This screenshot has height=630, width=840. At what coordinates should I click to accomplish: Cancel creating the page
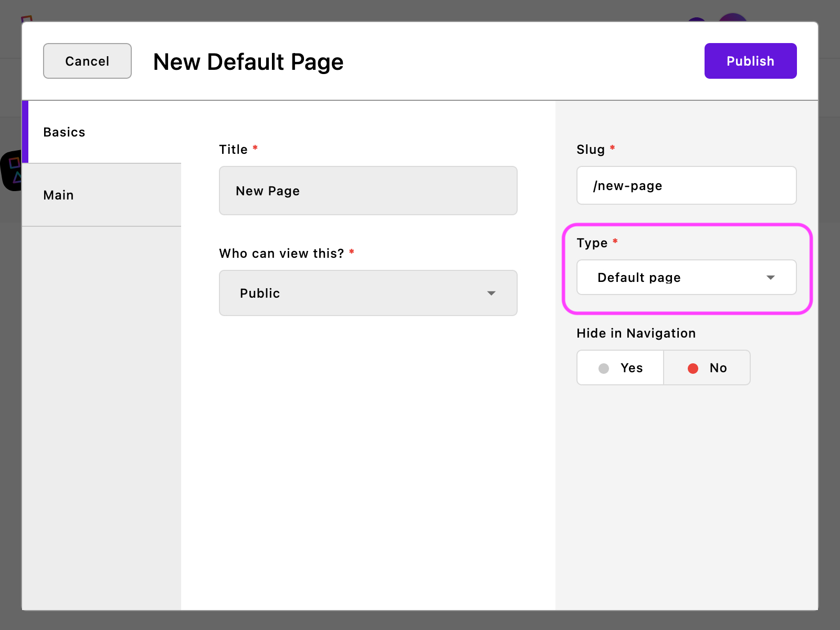[87, 60]
